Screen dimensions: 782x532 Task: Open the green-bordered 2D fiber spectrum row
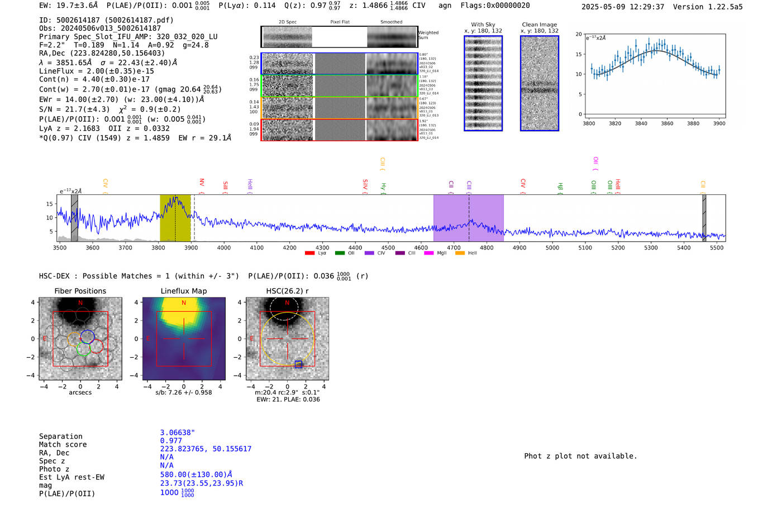(340, 86)
